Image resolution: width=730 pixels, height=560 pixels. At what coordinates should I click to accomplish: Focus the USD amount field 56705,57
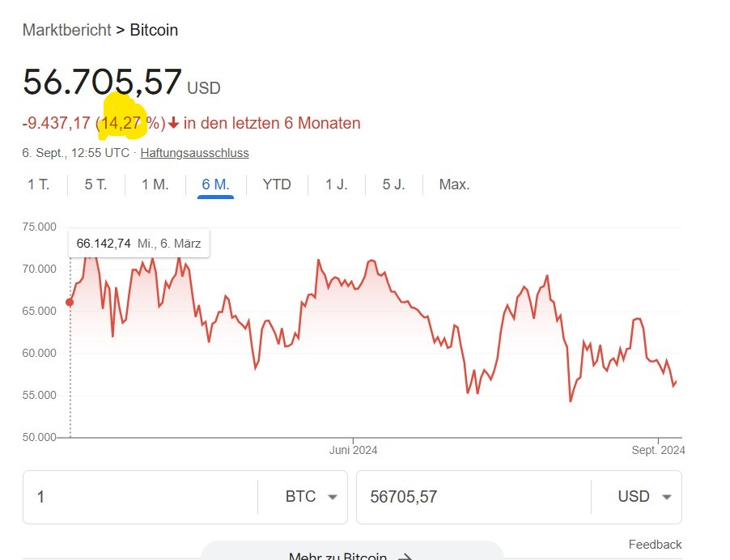coord(473,497)
